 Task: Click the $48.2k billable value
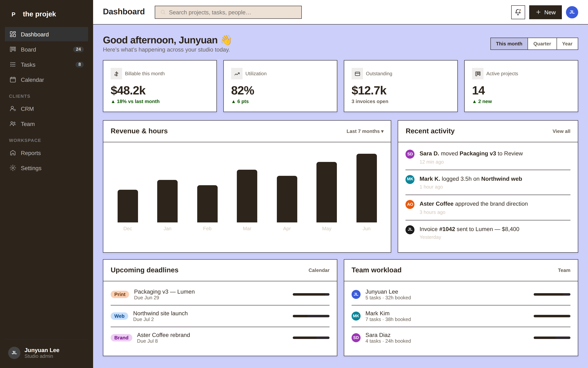(128, 91)
